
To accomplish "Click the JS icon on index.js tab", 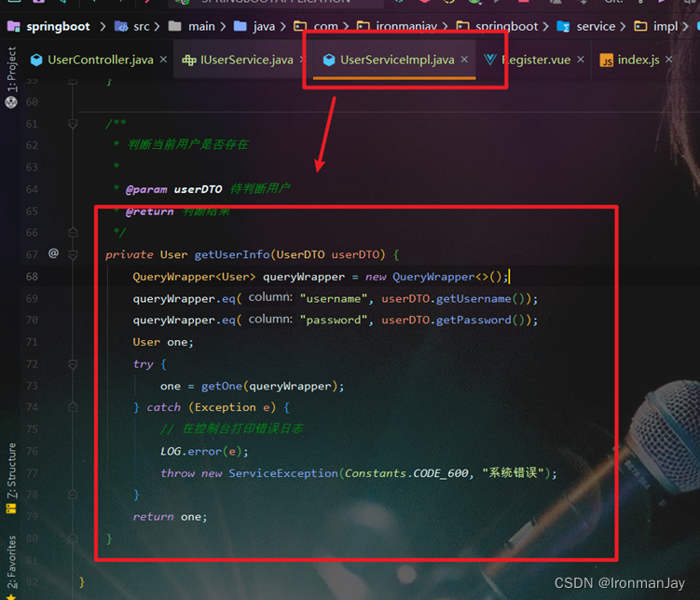I will point(606,60).
